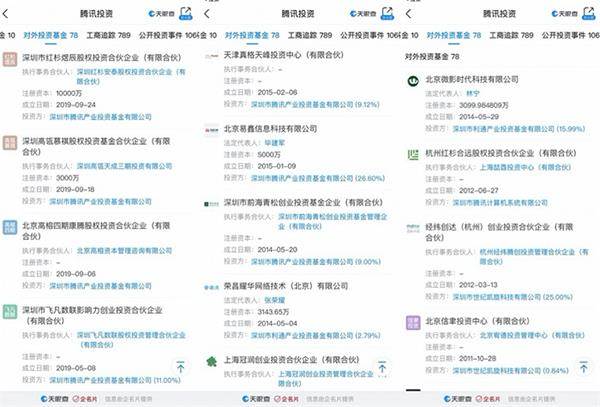Open 公开投资事件 tab in the left screenshot
The height and width of the screenshot is (407, 600).
click(x=169, y=35)
